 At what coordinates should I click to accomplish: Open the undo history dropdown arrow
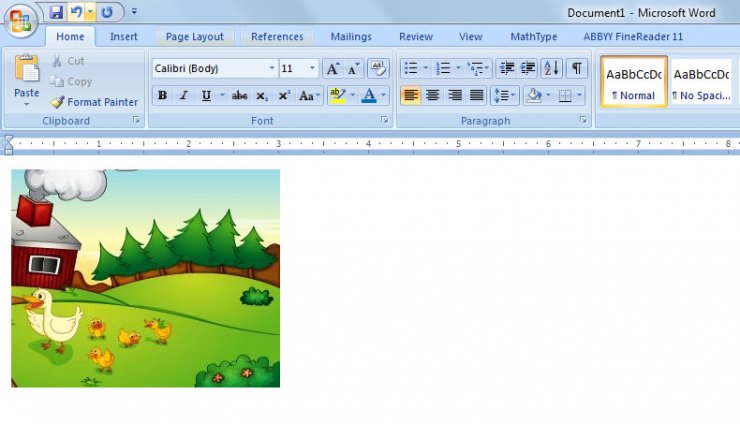[x=90, y=12]
